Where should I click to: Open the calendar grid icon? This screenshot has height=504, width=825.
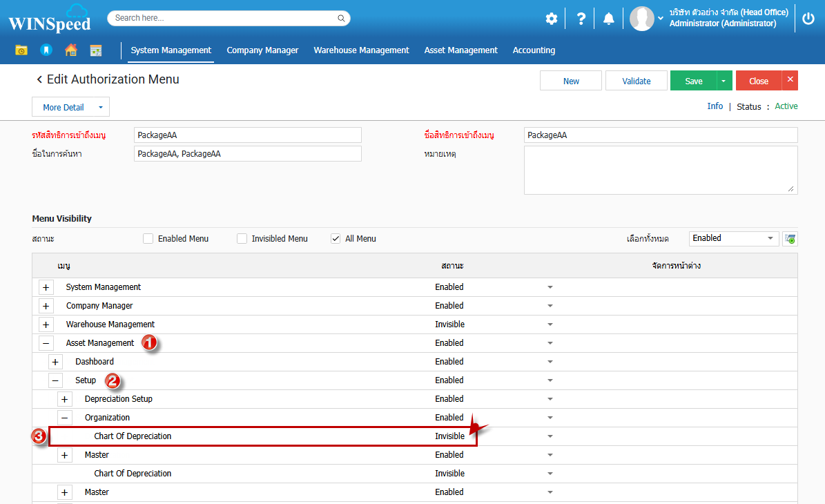[x=96, y=50]
